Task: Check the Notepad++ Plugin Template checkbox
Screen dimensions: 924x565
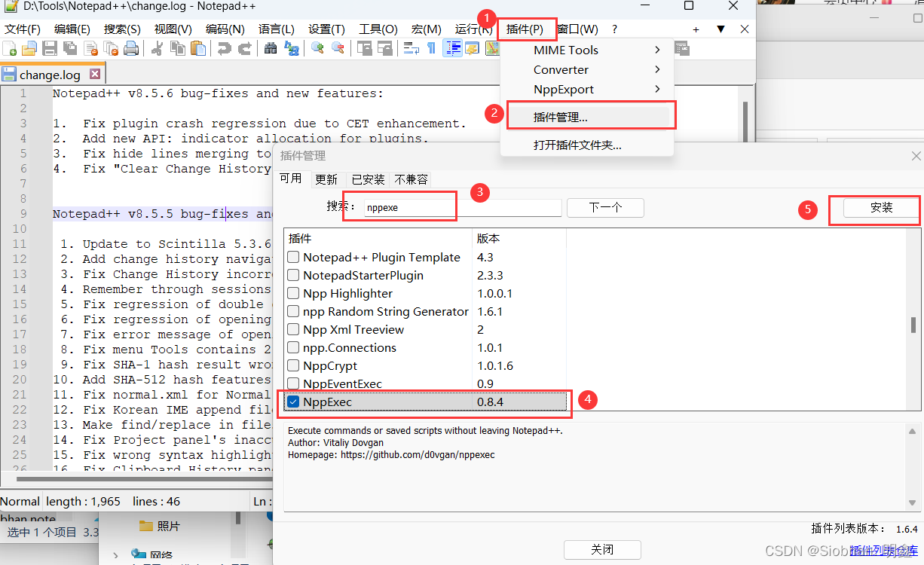Action: click(294, 257)
